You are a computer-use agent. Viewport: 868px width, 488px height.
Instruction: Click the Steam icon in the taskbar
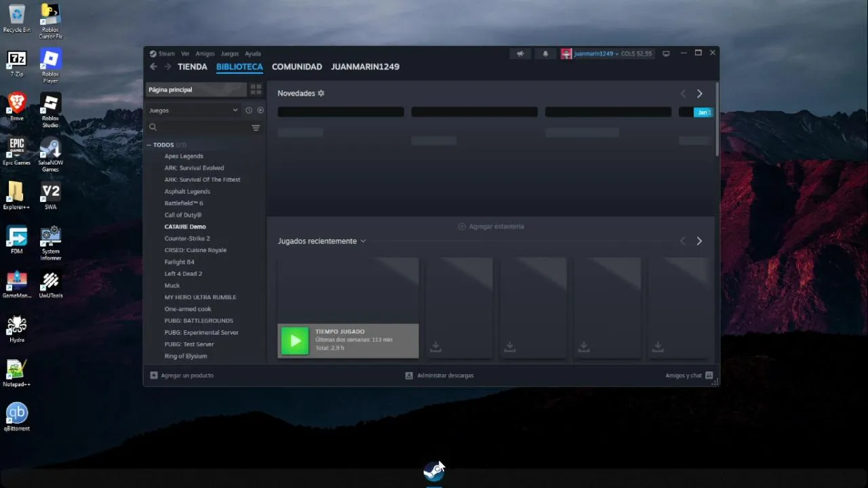tap(433, 472)
